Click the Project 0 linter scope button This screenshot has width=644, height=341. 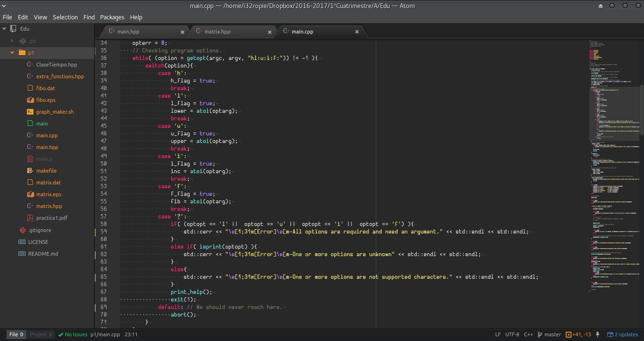pyautogui.click(x=41, y=334)
